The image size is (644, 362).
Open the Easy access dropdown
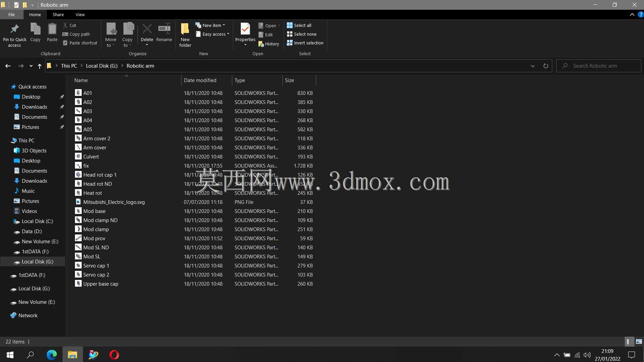pos(212,34)
